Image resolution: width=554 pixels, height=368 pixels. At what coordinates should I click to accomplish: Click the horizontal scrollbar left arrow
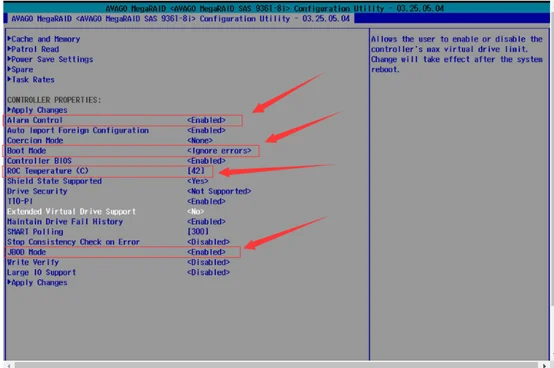pos(9,365)
